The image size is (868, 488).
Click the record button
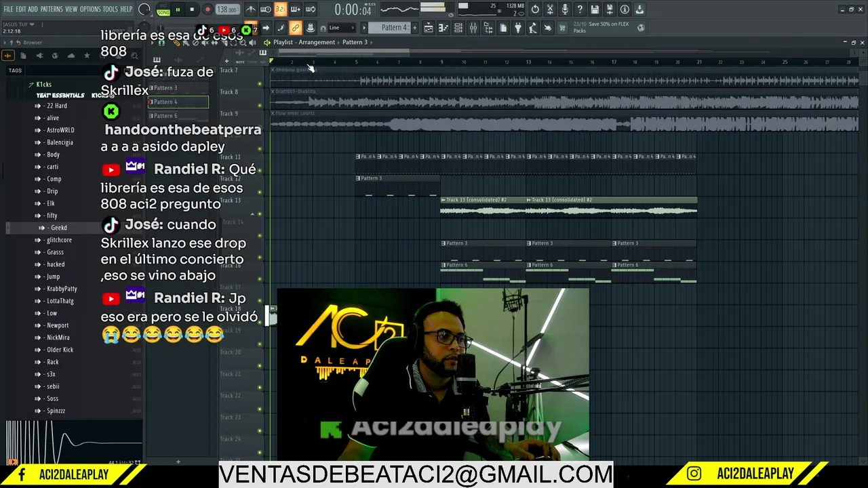207,9
